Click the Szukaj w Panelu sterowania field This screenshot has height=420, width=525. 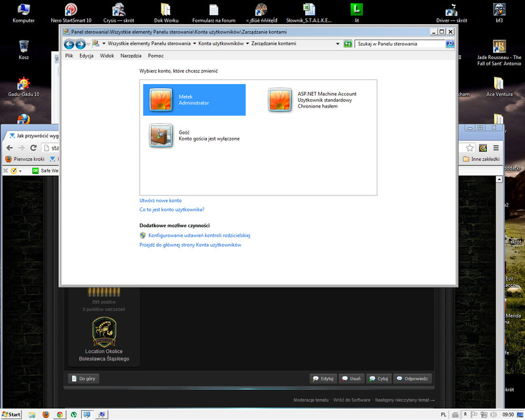pos(400,44)
